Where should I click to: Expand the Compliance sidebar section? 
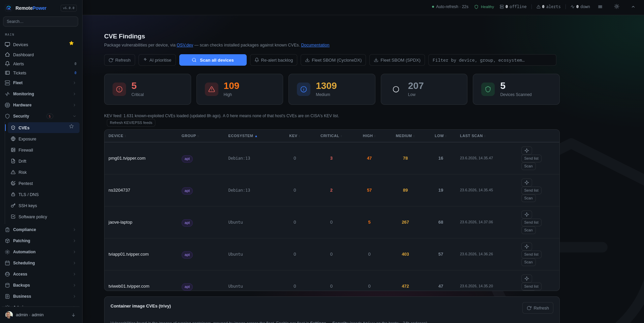tap(40, 230)
